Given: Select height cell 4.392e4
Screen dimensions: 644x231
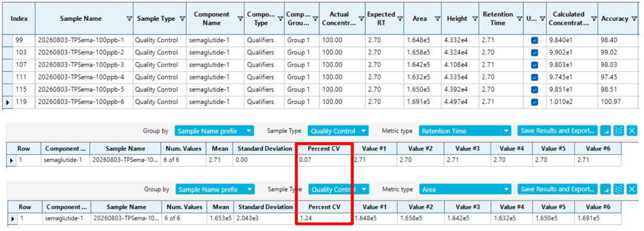Looking at the screenshot, I should click(460, 90).
